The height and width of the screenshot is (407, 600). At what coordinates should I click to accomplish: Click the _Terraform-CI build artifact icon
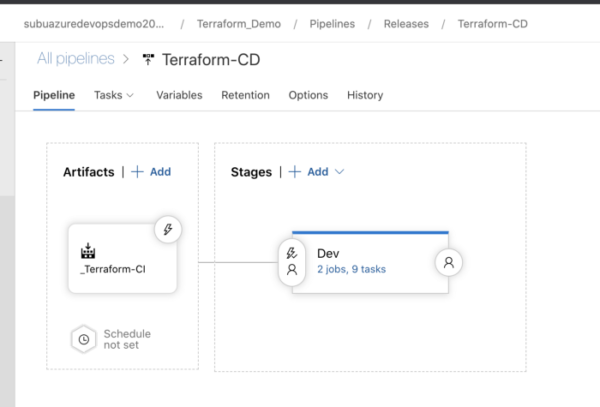point(89,250)
